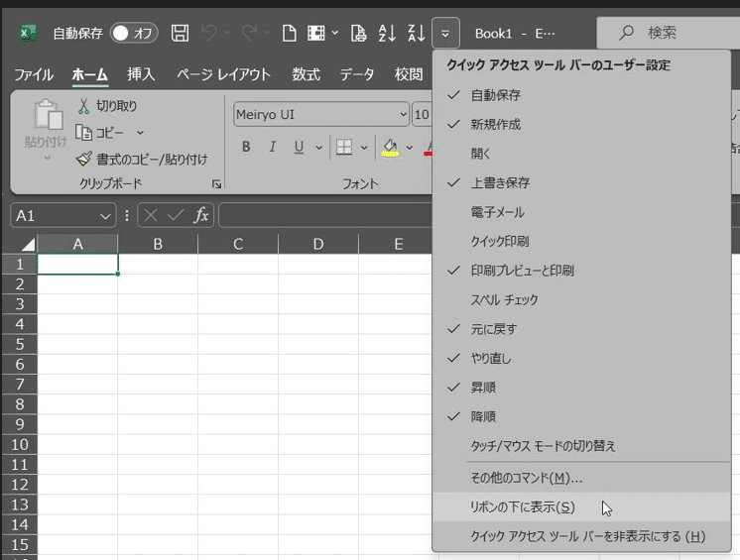Click the Print Preview and Print icon
The width and height of the screenshot is (740, 560).
[359, 33]
